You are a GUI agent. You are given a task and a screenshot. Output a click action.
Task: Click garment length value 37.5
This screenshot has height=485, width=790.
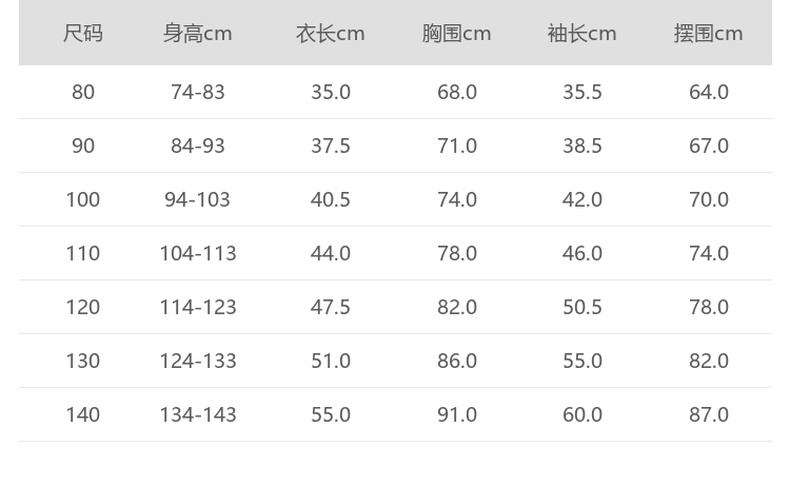[330, 146]
